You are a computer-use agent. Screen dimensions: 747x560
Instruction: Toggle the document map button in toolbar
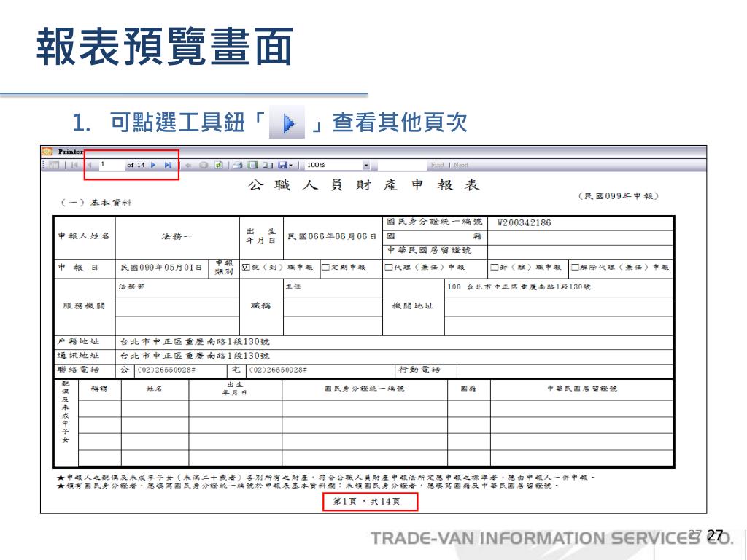coord(54,165)
